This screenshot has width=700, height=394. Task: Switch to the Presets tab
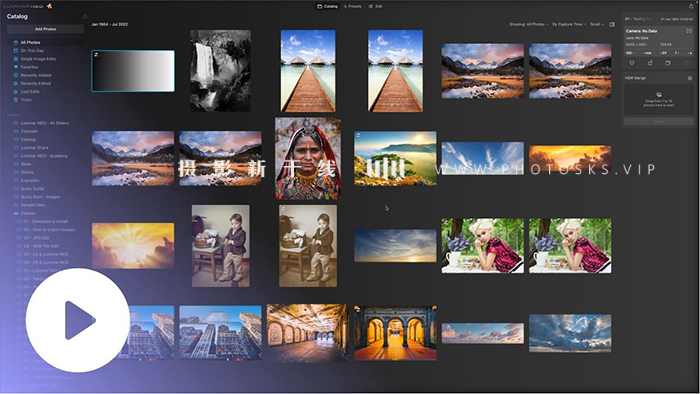[353, 7]
